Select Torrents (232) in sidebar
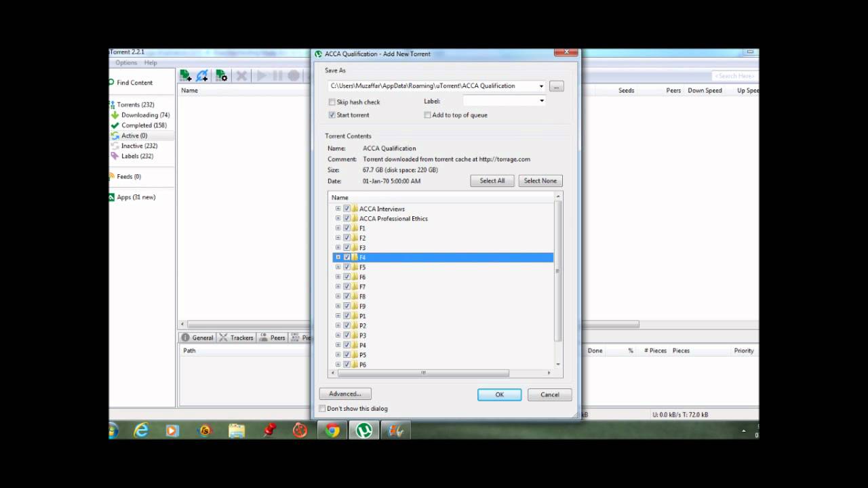This screenshot has width=868, height=488. pos(135,104)
